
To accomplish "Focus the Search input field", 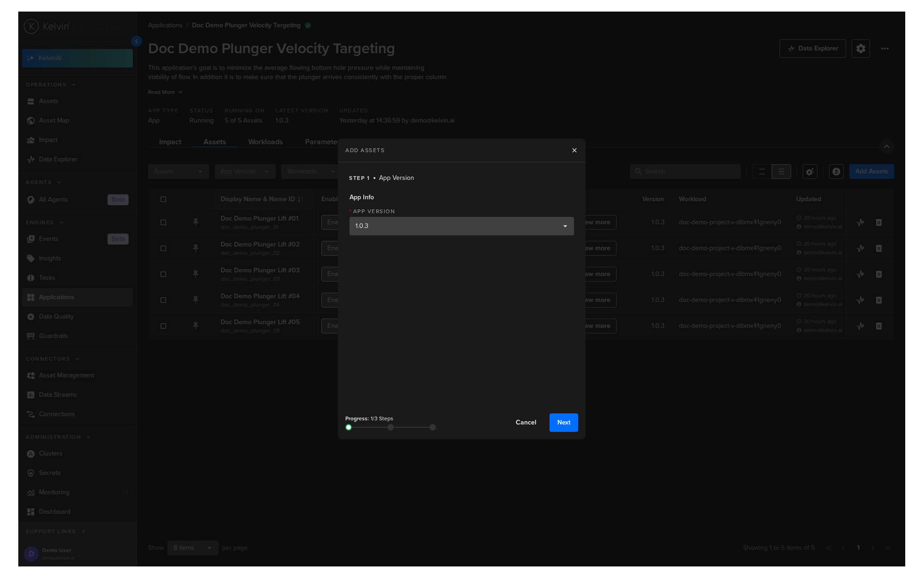I will pyautogui.click(x=685, y=171).
